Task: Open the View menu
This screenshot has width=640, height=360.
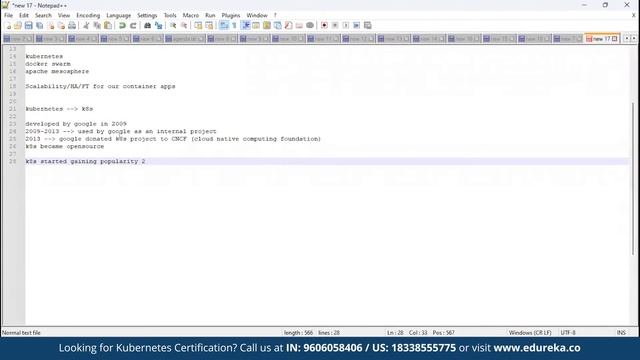Action: (64, 15)
